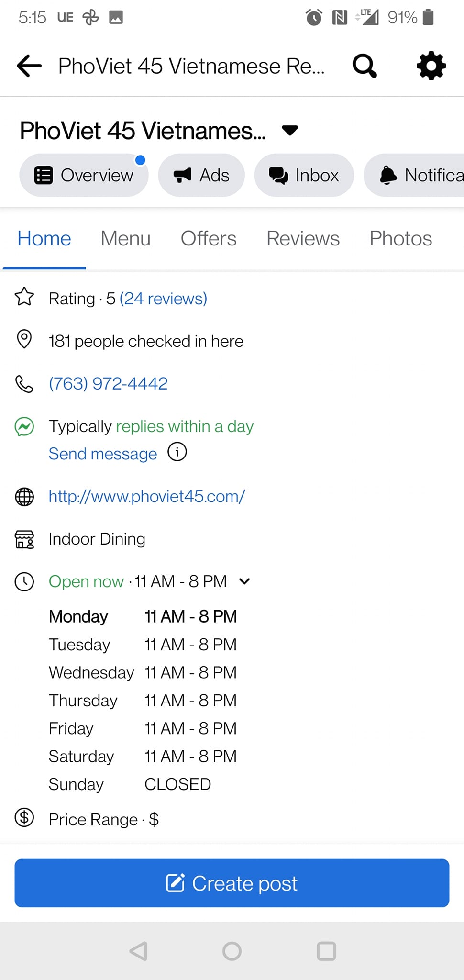Call the (763) 972-4442 number

click(x=108, y=384)
